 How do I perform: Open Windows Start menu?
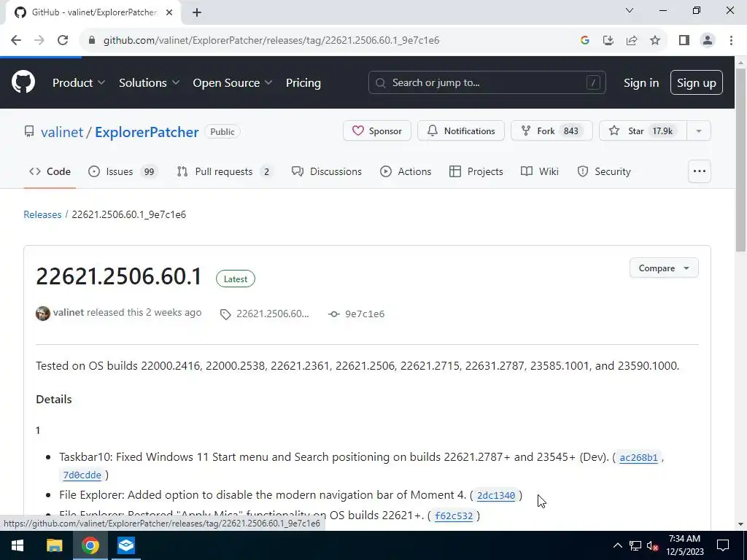click(x=18, y=545)
